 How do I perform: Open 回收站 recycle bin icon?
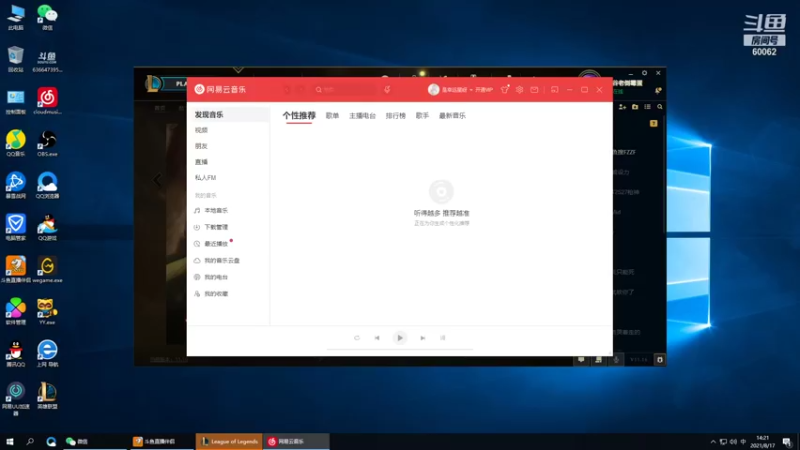(x=16, y=59)
